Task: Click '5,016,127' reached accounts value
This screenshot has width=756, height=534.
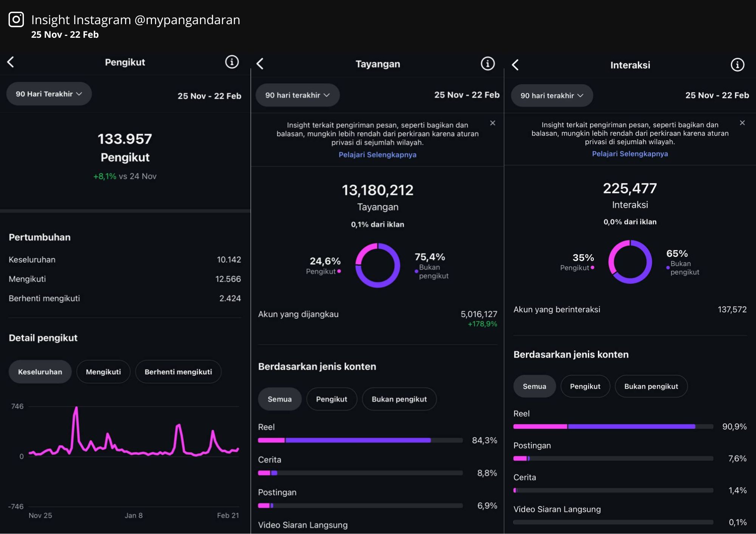Action: [479, 314]
